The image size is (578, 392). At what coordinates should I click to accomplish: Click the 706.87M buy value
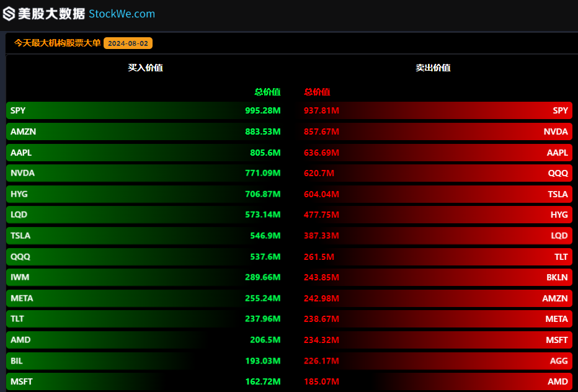263,194
